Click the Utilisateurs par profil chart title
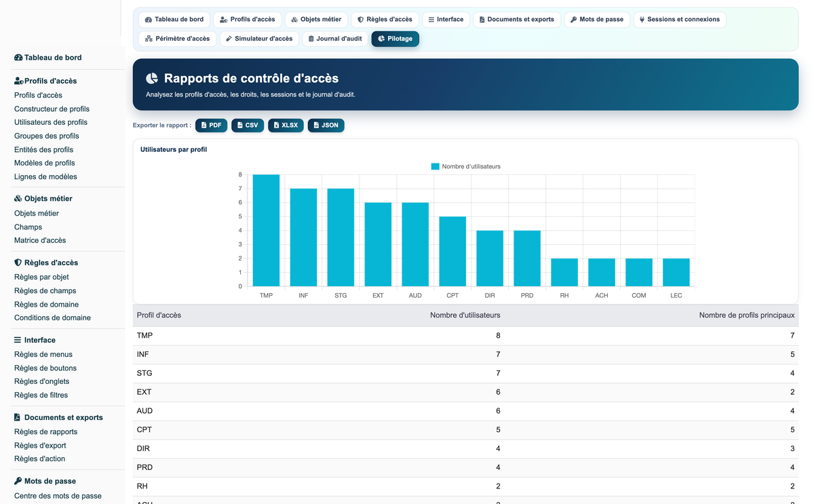The image size is (814, 504). pos(174,149)
